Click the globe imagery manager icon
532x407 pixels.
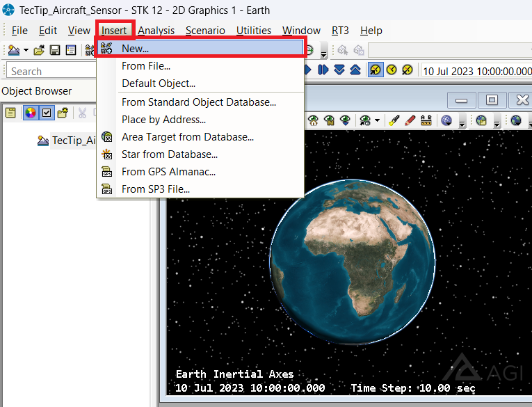tap(481, 120)
